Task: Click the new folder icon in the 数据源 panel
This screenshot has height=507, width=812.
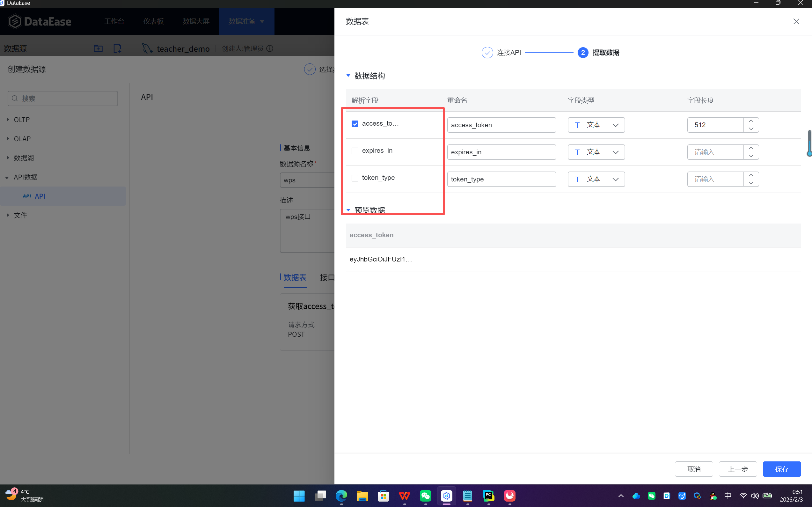Action: point(98,48)
